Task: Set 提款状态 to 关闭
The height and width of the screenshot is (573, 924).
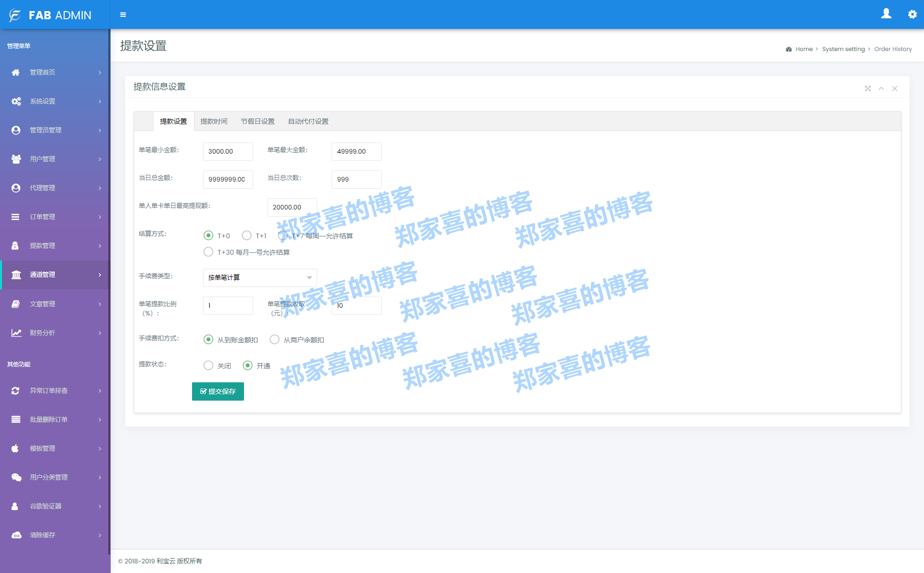Action: (208, 365)
